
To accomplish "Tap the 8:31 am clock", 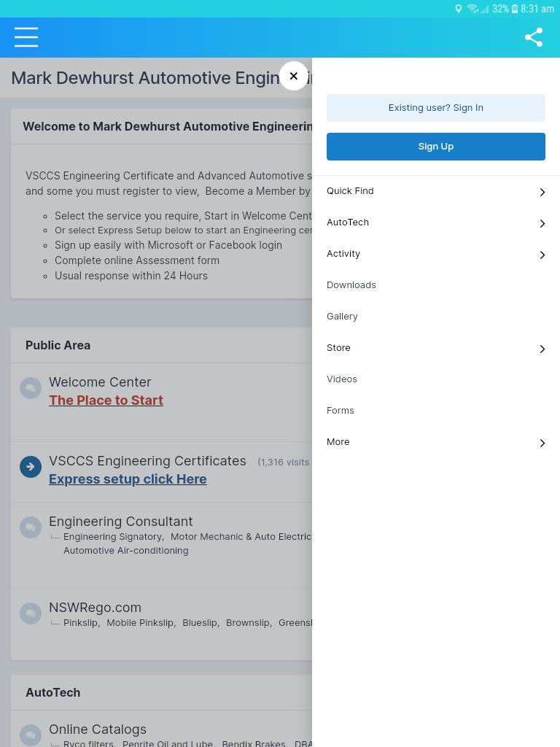I will click(x=537, y=9).
